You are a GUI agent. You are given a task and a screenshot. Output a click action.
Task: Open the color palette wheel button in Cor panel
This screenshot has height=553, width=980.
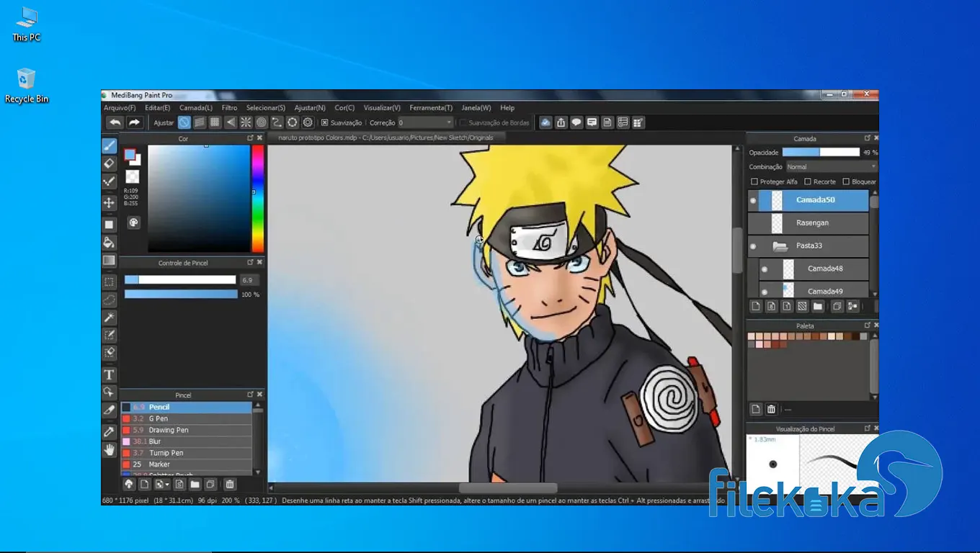(133, 222)
